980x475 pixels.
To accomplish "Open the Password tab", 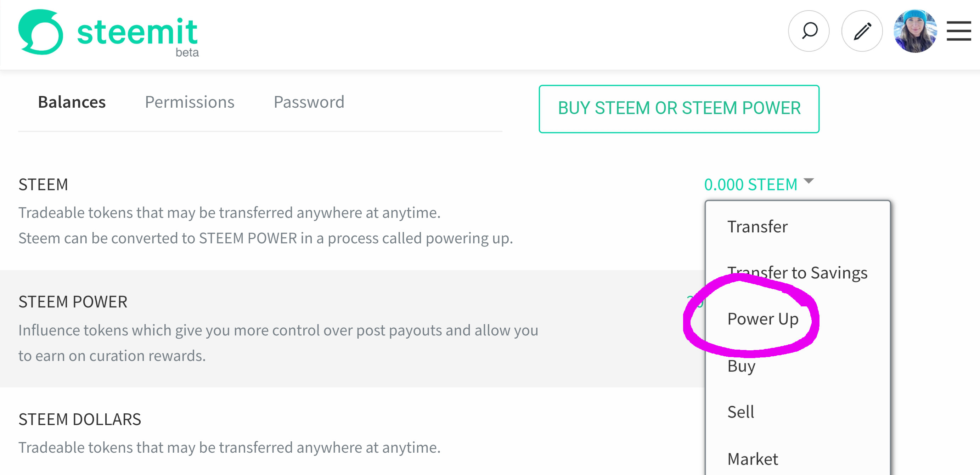I will 309,102.
